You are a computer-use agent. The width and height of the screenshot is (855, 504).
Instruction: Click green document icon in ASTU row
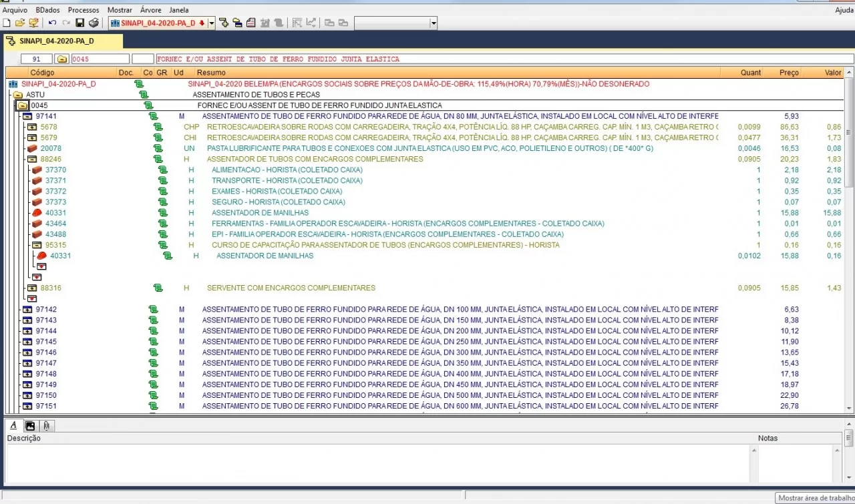(144, 95)
